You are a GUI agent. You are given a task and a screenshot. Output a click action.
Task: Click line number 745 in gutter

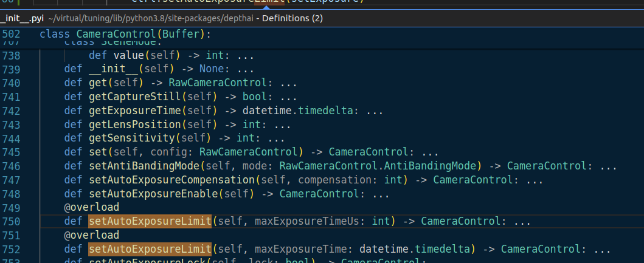click(x=11, y=152)
